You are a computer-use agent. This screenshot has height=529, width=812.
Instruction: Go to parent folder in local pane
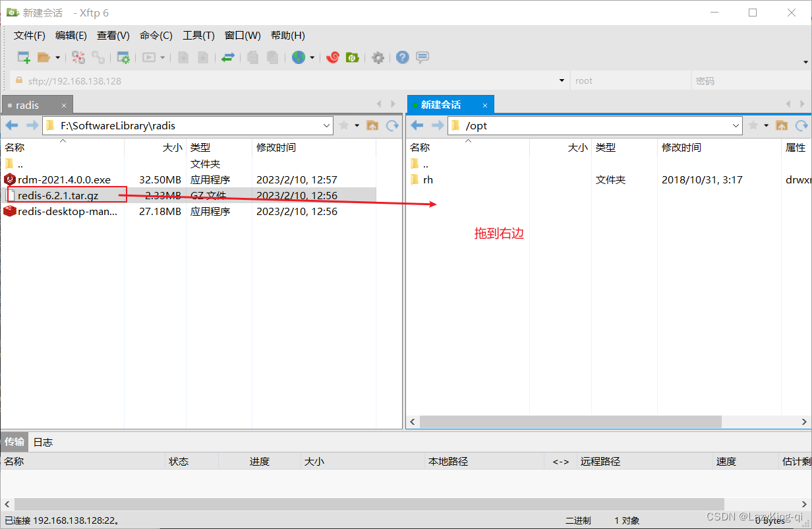[372, 125]
